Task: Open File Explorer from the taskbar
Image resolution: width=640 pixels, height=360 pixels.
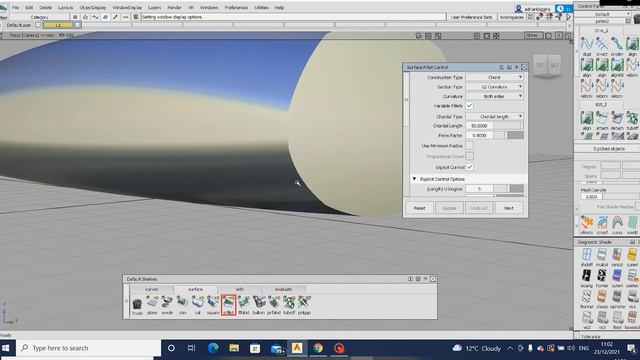Action: 234,348
